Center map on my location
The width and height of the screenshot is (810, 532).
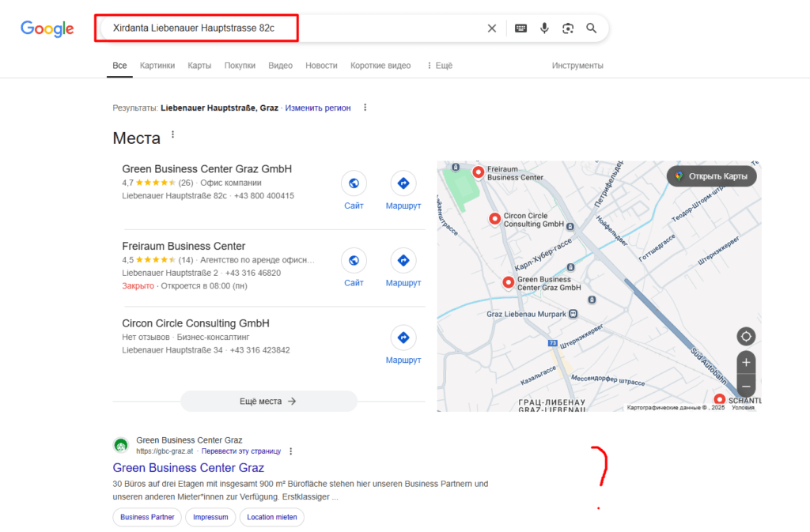pos(746,337)
